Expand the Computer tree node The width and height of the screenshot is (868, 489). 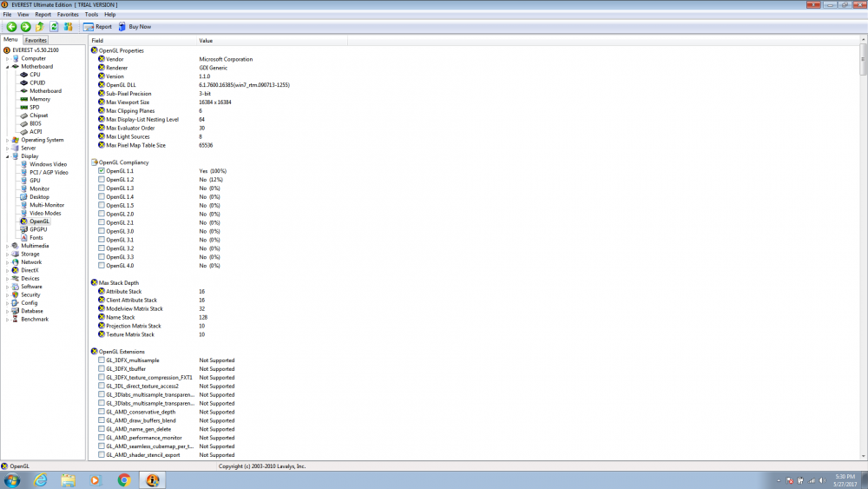pos(7,59)
